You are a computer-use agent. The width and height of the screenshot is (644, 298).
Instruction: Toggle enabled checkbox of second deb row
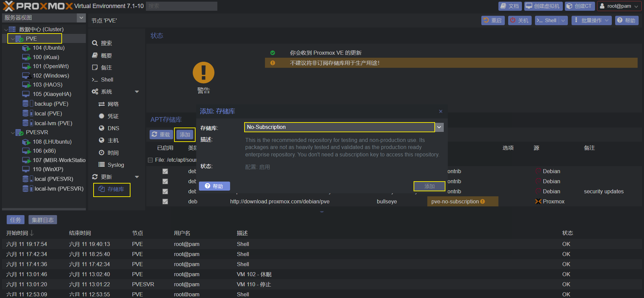(x=165, y=181)
